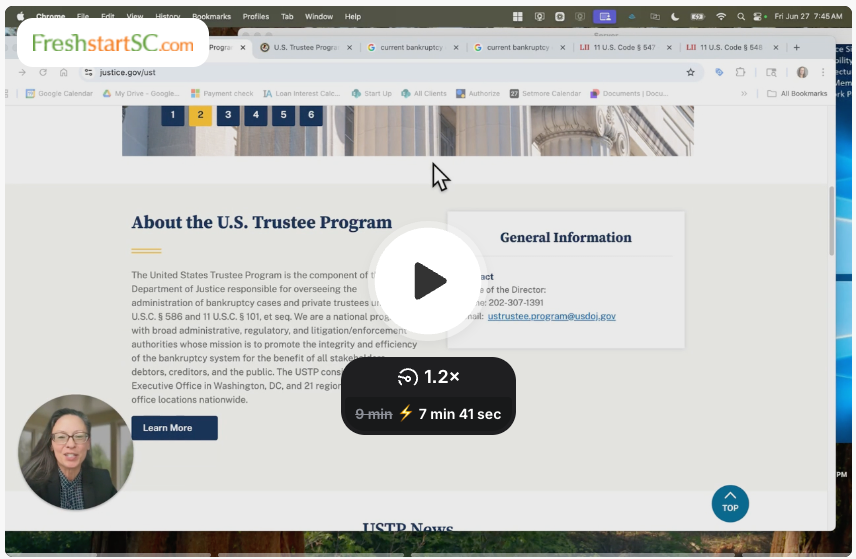The image size is (856, 559).
Task: Play the video with the center play button
Action: pos(428,281)
